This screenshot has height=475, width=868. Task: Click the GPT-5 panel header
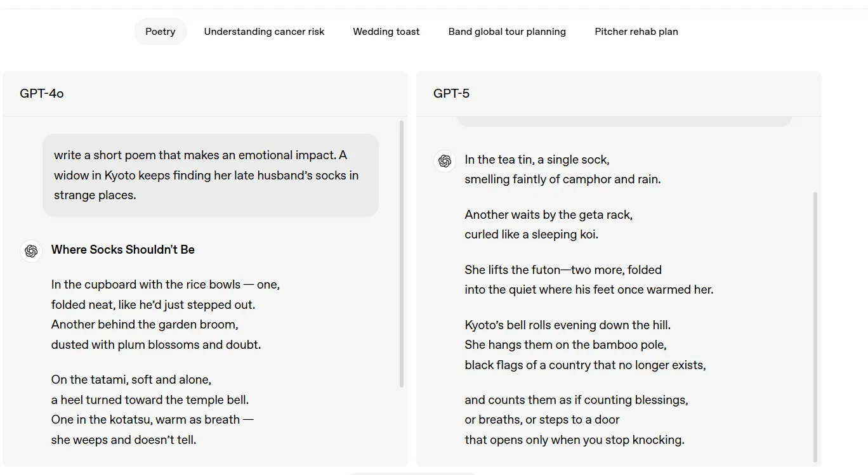pos(452,93)
